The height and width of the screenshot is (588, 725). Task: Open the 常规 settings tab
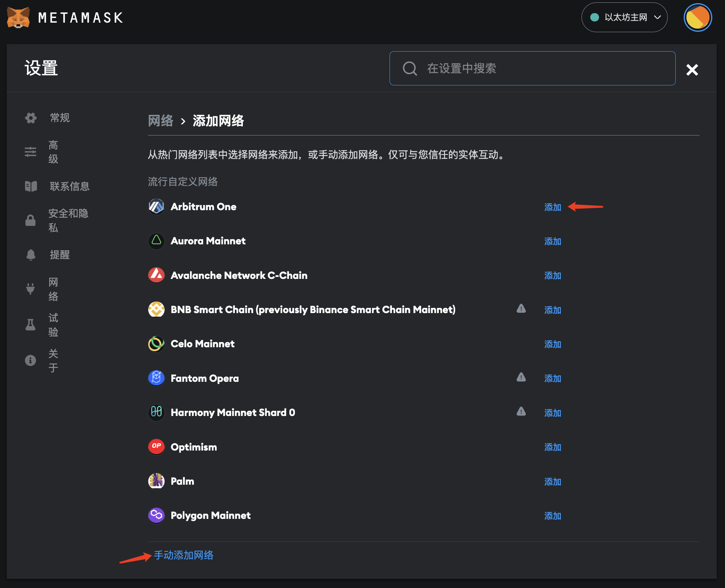pos(60,118)
